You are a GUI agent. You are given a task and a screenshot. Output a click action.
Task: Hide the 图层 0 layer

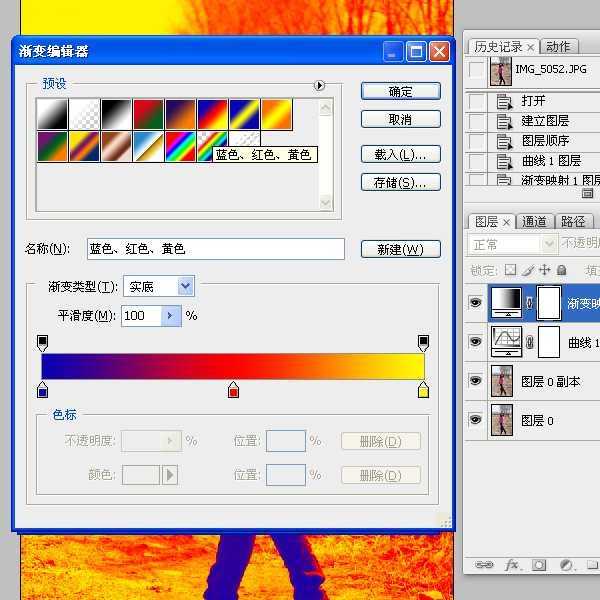475,420
